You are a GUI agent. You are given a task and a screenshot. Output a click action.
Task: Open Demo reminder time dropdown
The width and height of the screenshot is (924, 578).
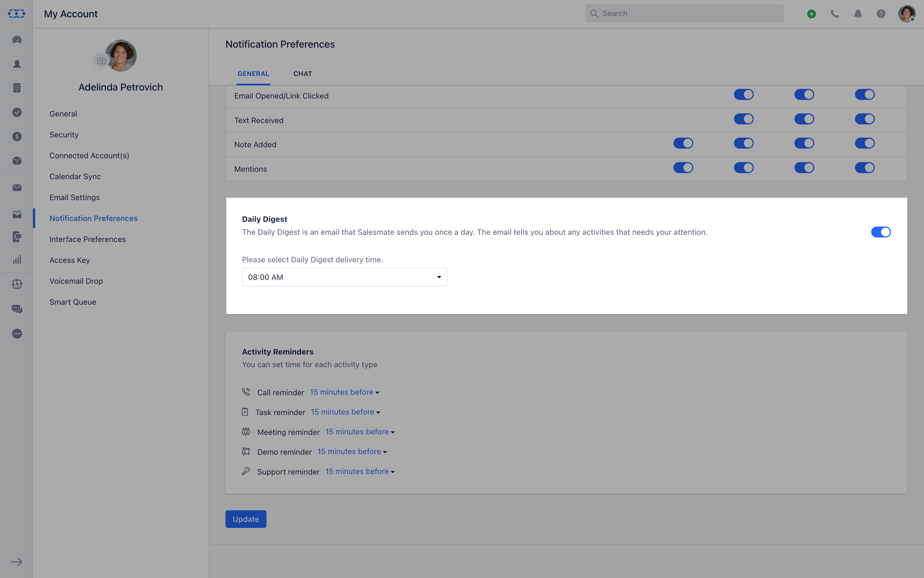pos(352,452)
